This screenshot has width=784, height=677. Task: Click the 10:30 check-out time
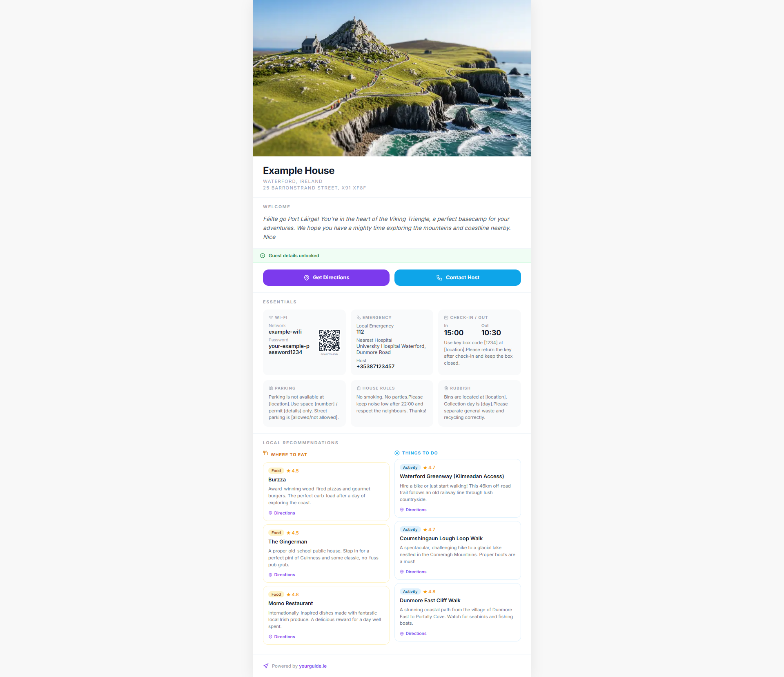coord(491,333)
